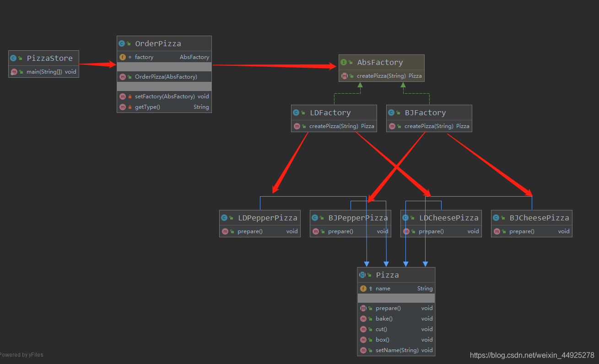599x364 pixels.
Task: Click the BJFactory class icon
Action: tap(391, 112)
